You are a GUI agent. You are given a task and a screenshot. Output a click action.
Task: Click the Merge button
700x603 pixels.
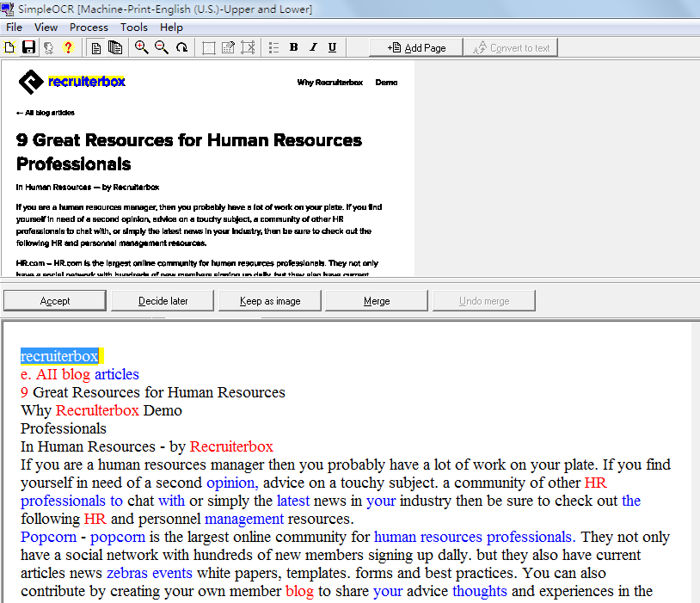pyautogui.click(x=377, y=300)
